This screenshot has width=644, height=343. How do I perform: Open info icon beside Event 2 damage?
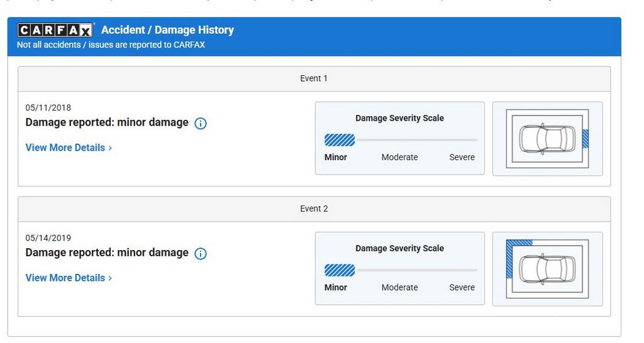(x=201, y=254)
